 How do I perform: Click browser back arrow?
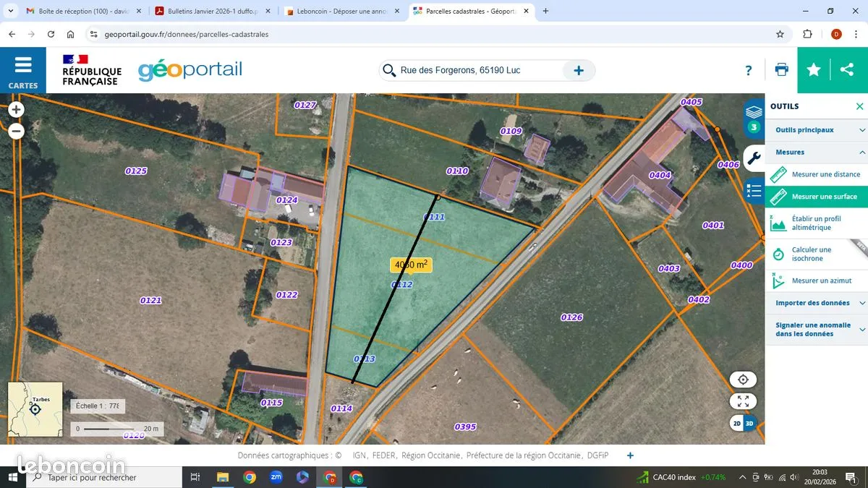(x=12, y=34)
